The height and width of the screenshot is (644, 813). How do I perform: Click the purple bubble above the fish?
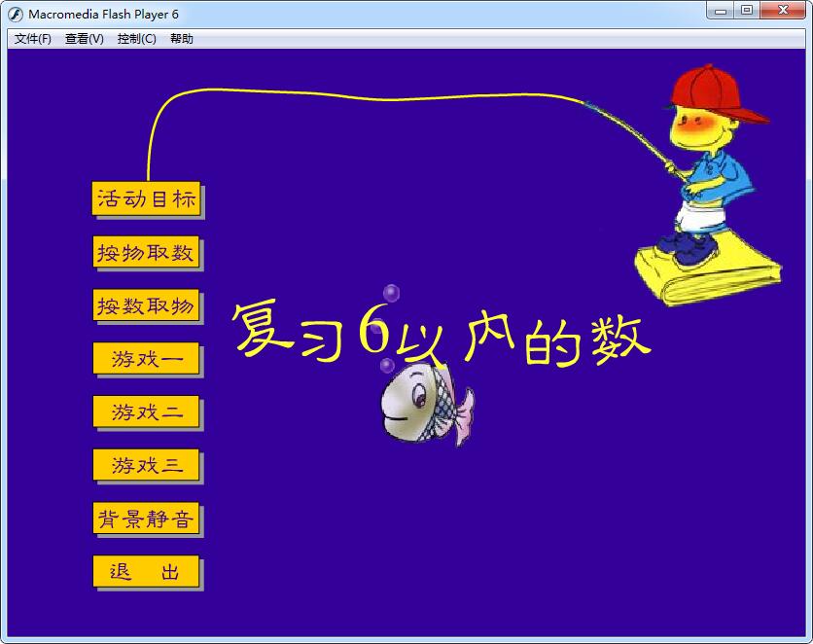(x=391, y=293)
